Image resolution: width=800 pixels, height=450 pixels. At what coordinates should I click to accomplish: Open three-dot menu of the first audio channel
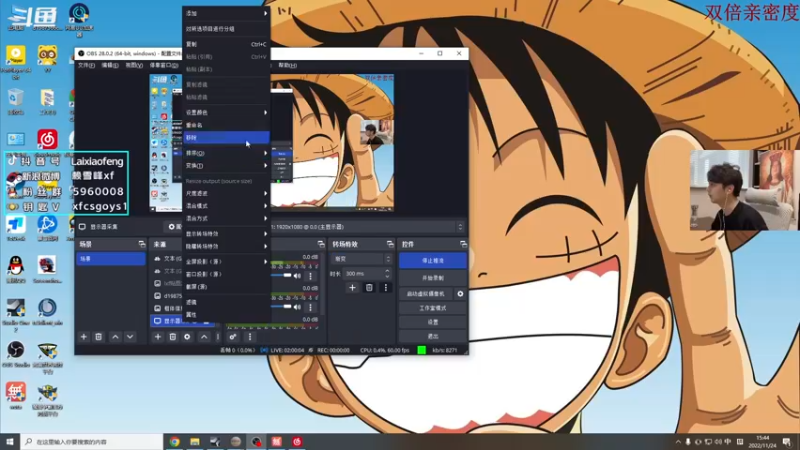coord(310,276)
